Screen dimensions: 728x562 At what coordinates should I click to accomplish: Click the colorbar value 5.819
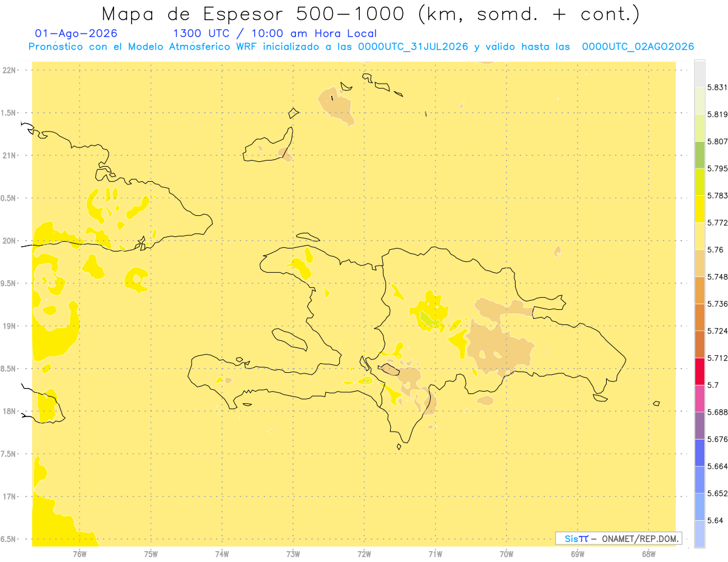point(718,115)
